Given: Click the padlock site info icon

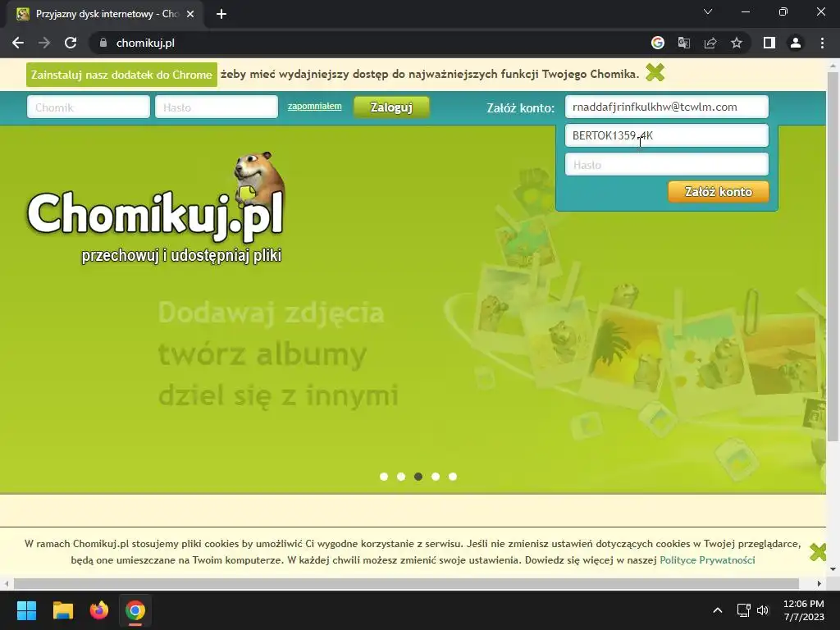Looking at the screenshot, I should pos(103,43).
